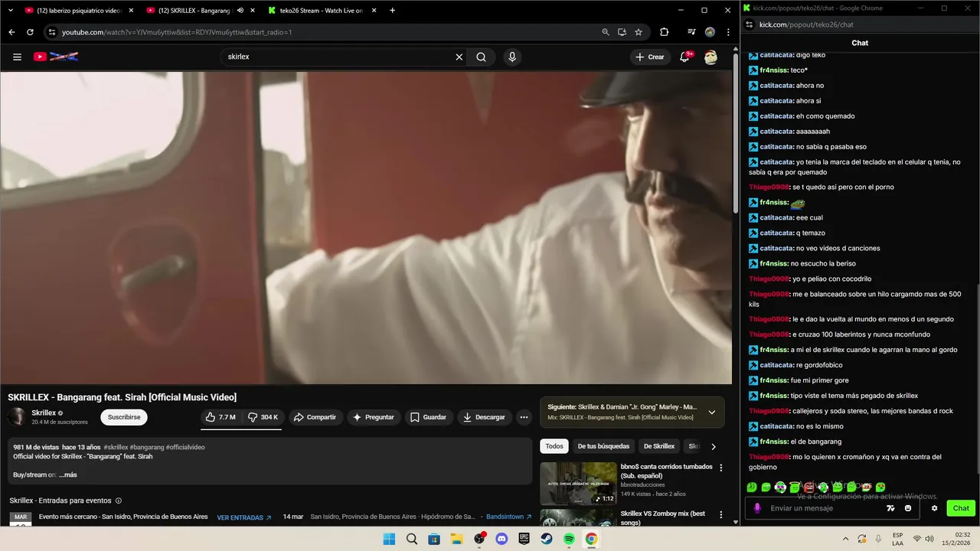Open File Explorer from the taskbar
The width and height of the screenshot is (980, 551).
456,539
